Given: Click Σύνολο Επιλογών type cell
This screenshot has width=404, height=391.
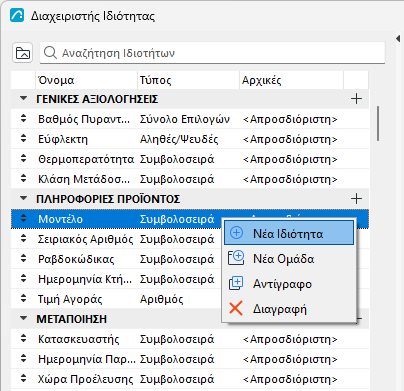Looking at the screenshot, I should tap(185, 119).
